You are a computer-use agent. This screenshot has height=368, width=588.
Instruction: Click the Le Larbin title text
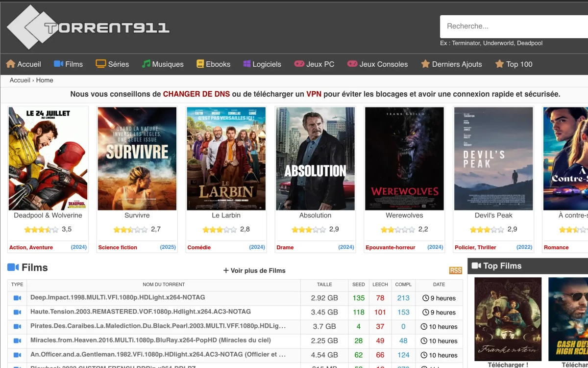pyautogui.click(x=226, y=215)
